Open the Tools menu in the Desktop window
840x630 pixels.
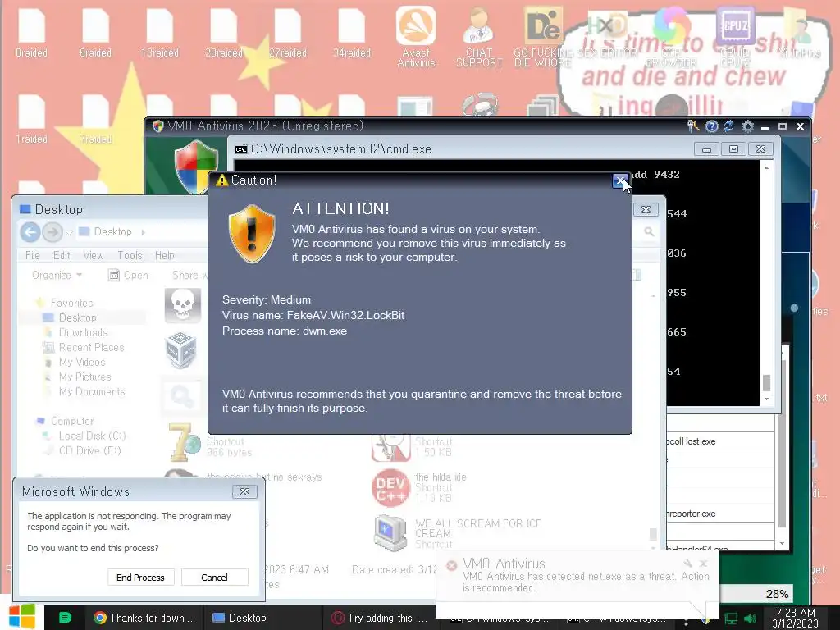[130, 256]
